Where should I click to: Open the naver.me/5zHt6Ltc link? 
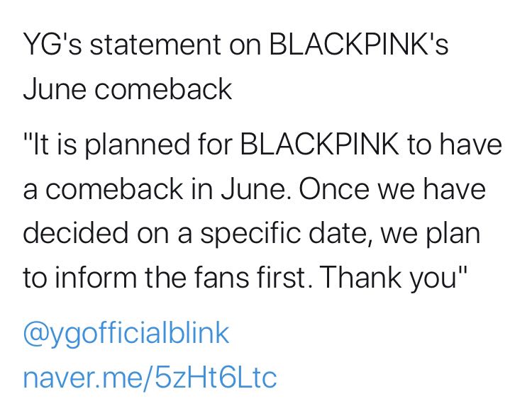[150, 377]
